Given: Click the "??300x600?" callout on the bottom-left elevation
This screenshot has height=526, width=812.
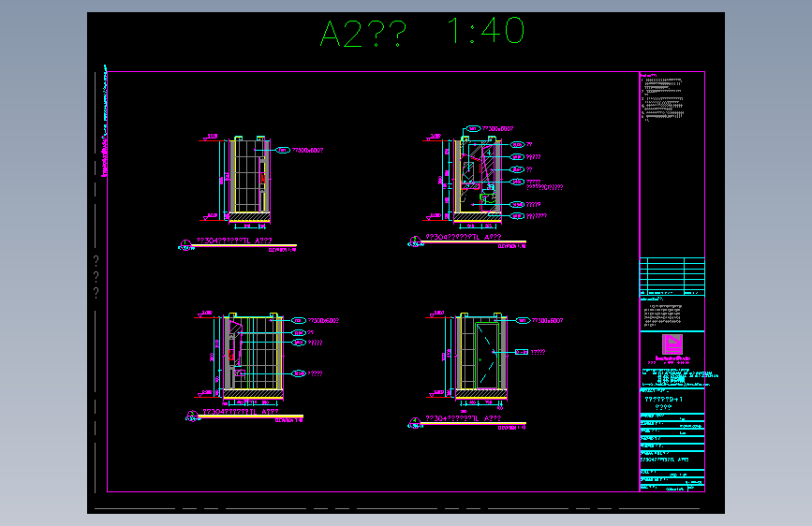Looking at the screenshot, I should click(324, 320).
